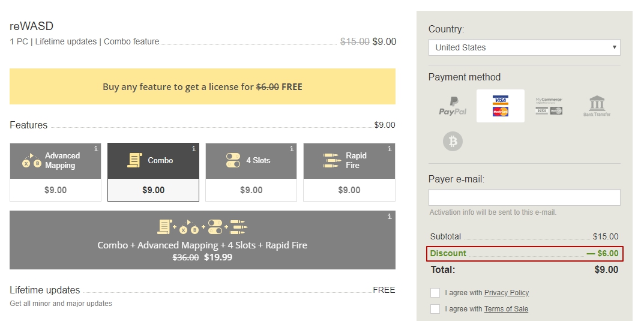
Task: Open the Country dropdown
Action: 524,47
